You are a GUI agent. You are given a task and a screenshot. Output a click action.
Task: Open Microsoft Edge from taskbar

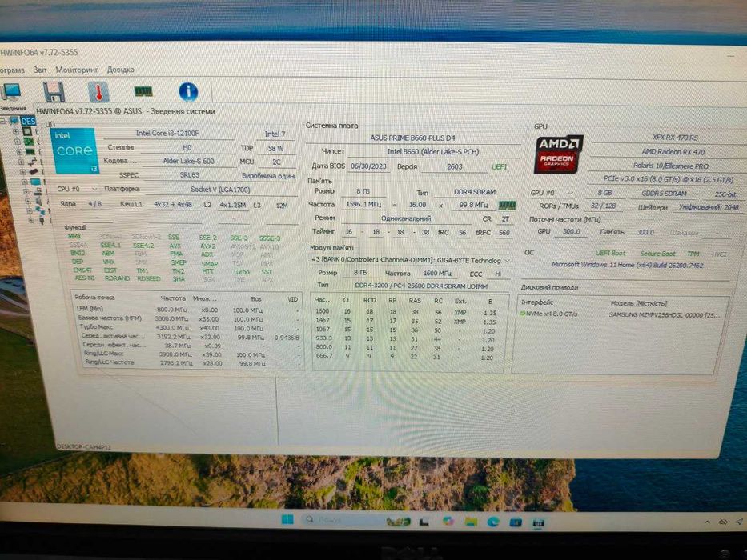pyautogui.click(x=492, y=522)
